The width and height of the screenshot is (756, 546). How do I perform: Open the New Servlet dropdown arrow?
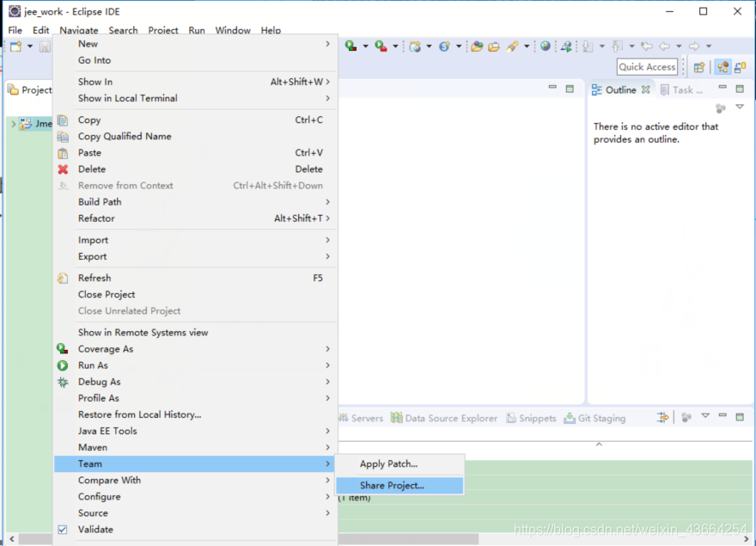(x=459, y=46)
